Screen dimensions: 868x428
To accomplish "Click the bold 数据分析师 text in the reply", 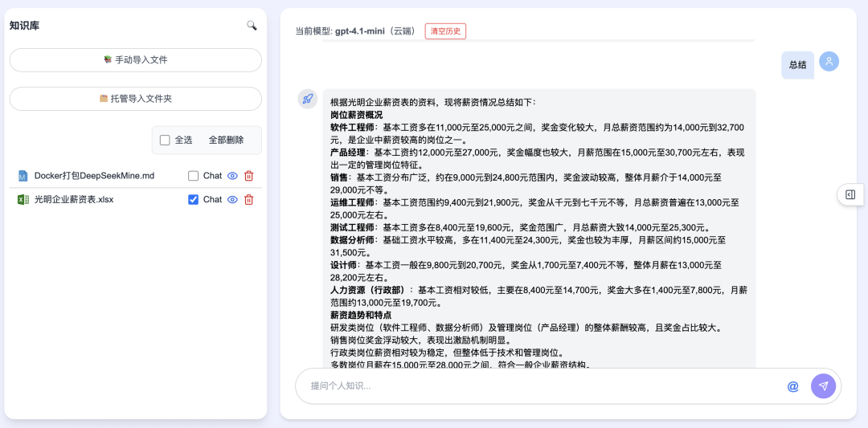I will [x=352, y=240].
